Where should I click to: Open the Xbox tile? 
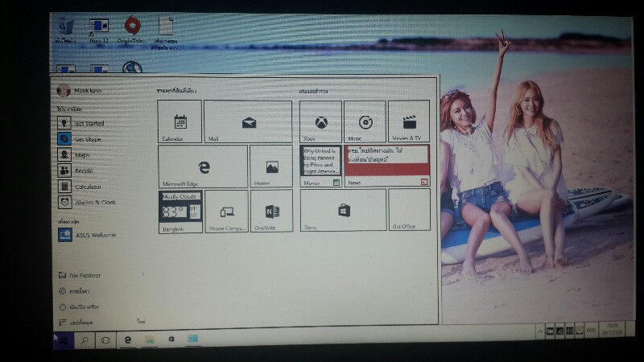(320, 121)
